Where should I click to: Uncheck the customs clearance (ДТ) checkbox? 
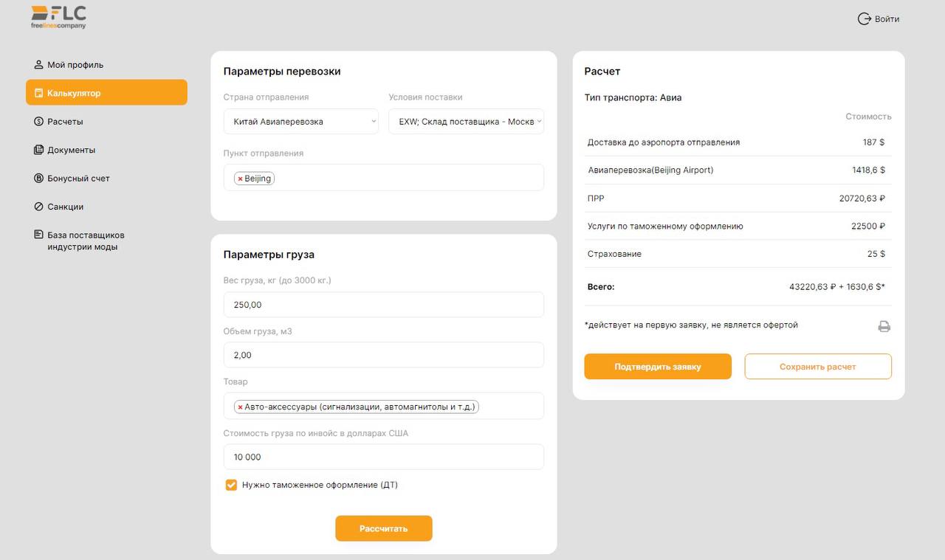[231, 485]
